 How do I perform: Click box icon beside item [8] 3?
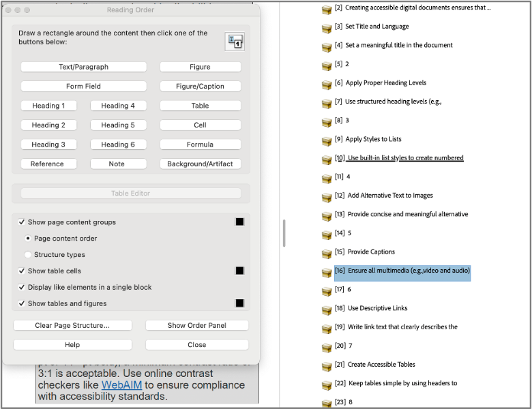(x=327, y=123)
